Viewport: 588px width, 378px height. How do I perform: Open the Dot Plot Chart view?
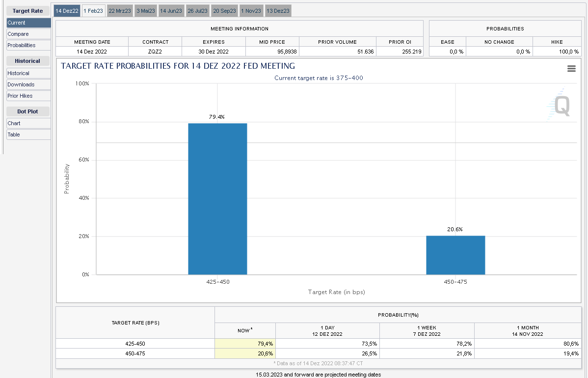[27, 123]
